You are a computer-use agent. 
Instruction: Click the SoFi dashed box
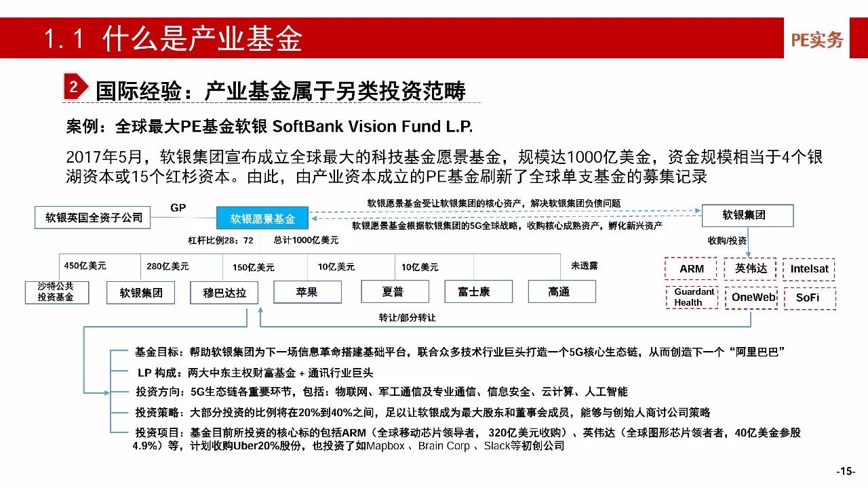pos(810,298)
